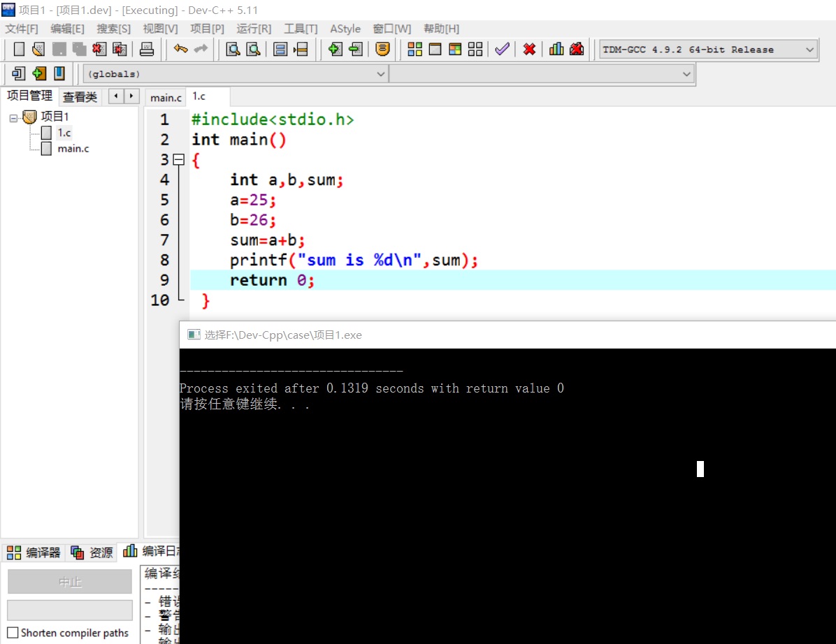This screenshot has width=836, height=644.
Task: Click the left arrow of sidebar tab scroller
Action: (x=116, y=96)
